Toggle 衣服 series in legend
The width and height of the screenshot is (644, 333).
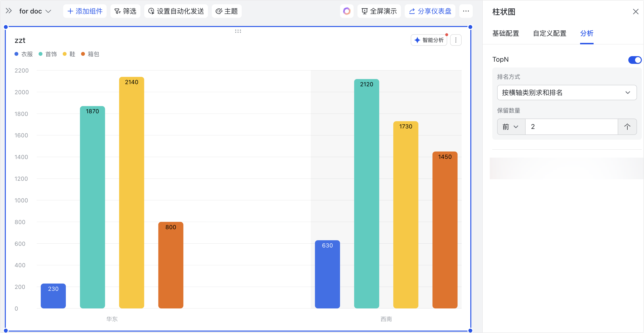point(24,54)
